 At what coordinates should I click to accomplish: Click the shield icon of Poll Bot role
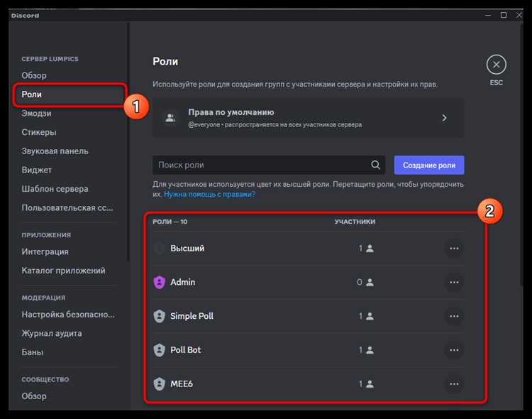[x=159, y=350]
